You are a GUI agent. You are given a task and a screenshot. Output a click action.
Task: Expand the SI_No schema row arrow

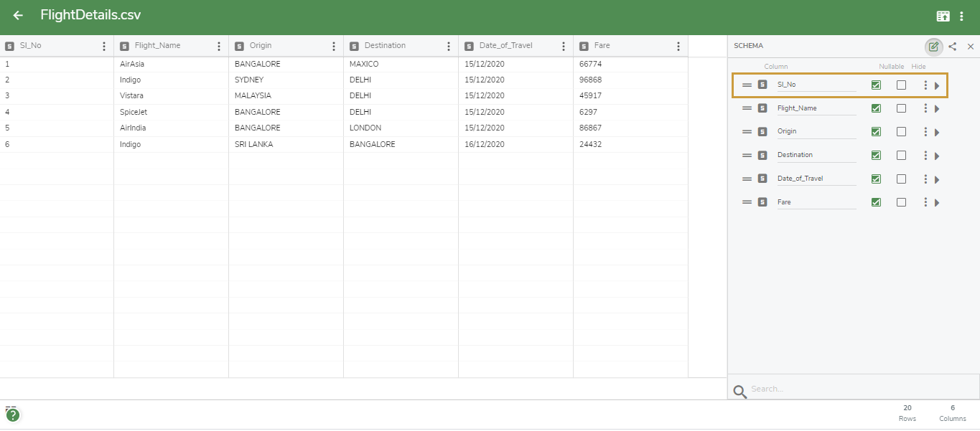tap(938, 85)
